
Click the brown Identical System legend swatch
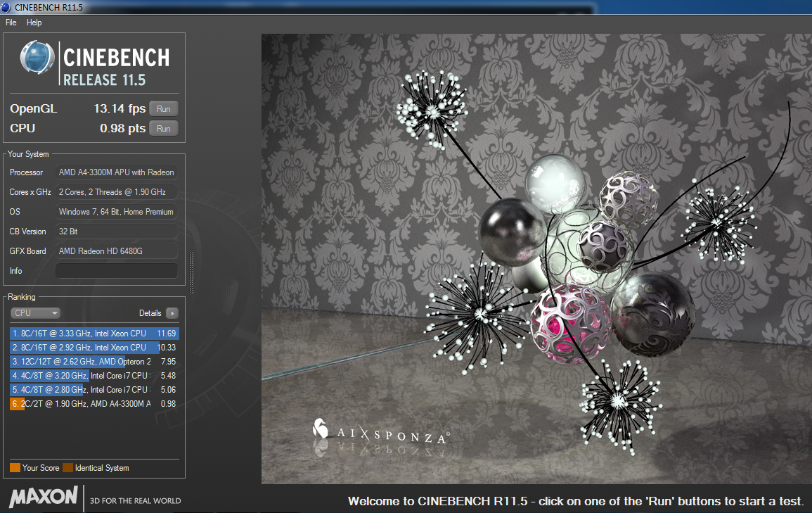(x=67, y=467)
